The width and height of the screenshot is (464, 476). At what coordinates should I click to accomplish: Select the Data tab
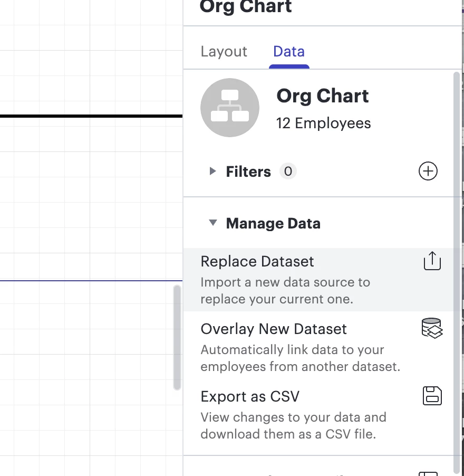(289, 51)
